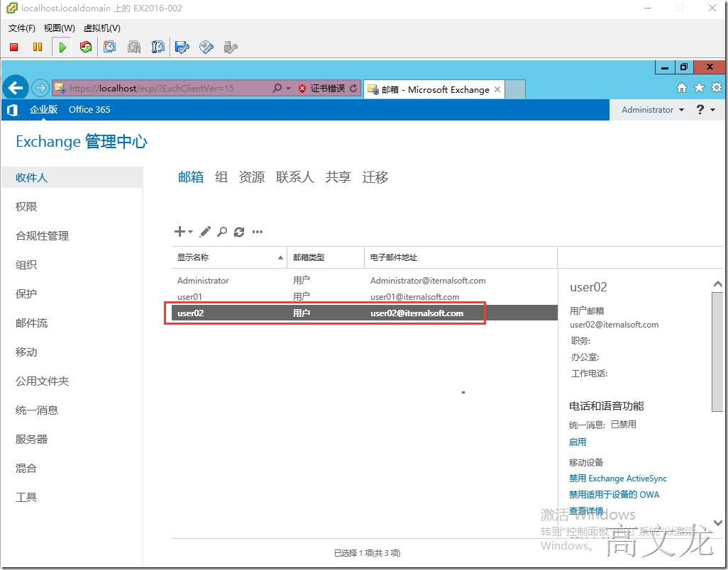The width and height of the screenshot is (728, 570).
Task: Select the 资源 tab
Action: tap(252, 177)
